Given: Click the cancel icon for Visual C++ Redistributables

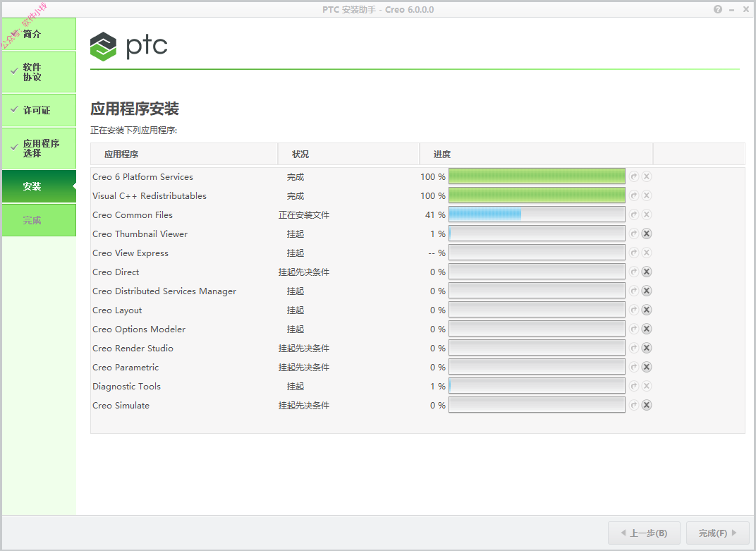Looking at the screenshot, I should (x=647, y=195).
